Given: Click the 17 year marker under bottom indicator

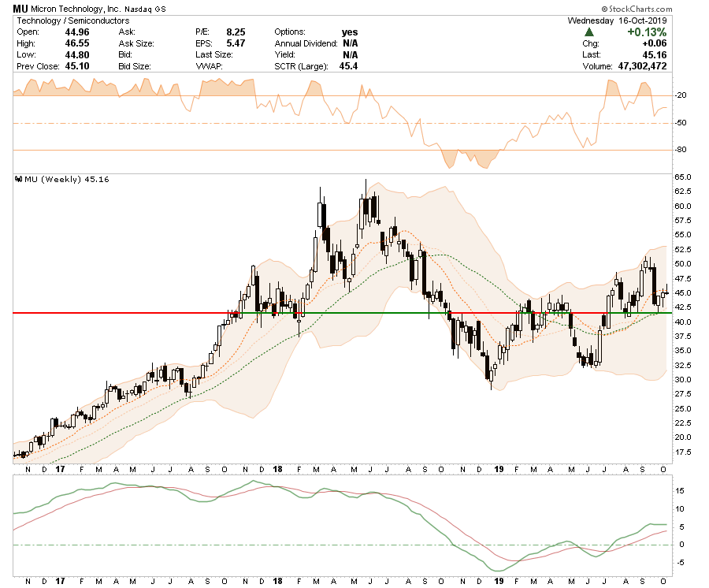Looking at the screenshot, I should [60, 581].
